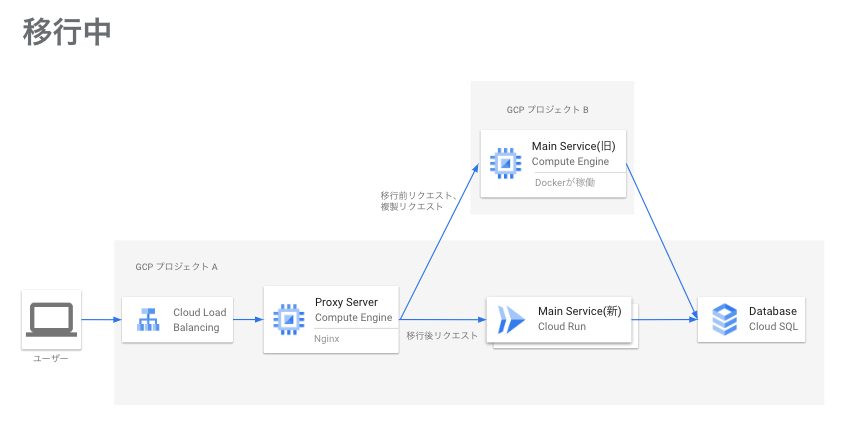Select the Main Service(旧) Compute Engine icon
Screen dimensions: 867x433
pyautogui.click(x=506, y=161)
